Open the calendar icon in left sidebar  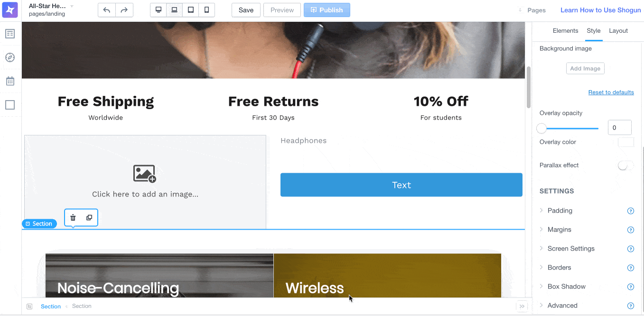10,81
